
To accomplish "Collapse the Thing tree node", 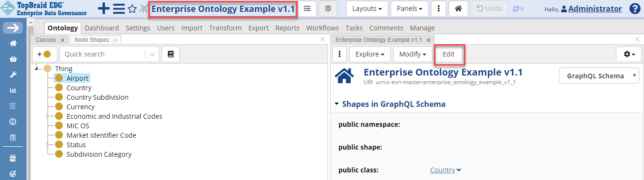I will (x=37, y=69).
